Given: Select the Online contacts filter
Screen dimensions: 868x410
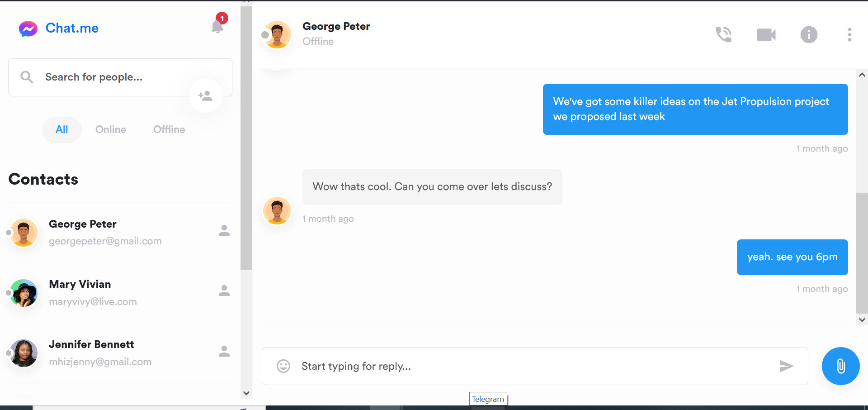Looking at the screenshot, I should pyautogui.click(x=110, y=129).
